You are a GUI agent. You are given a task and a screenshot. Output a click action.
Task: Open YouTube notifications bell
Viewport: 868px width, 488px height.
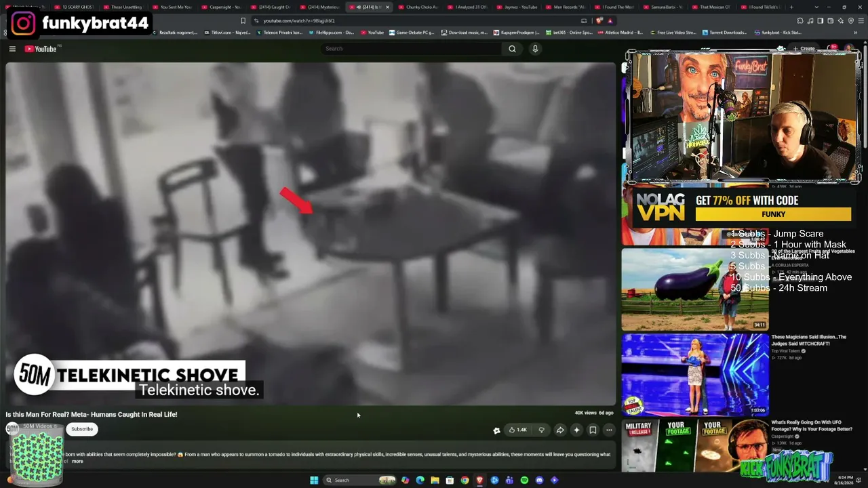[833, 49]
